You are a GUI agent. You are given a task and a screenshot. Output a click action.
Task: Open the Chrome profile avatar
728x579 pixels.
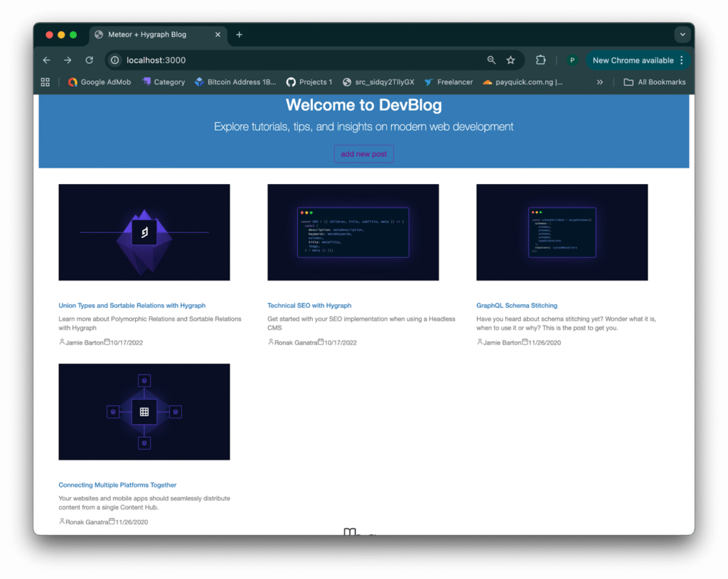pos(572,60)
